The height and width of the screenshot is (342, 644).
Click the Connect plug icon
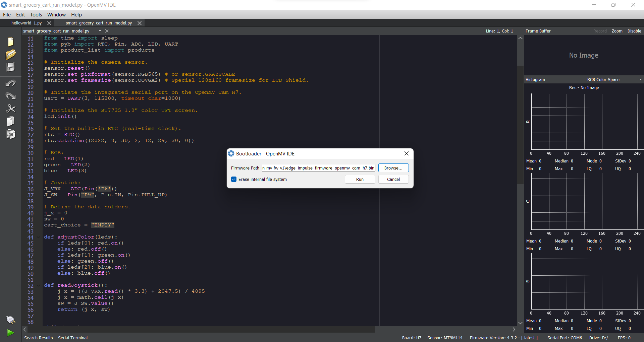[x=10, y=320]
